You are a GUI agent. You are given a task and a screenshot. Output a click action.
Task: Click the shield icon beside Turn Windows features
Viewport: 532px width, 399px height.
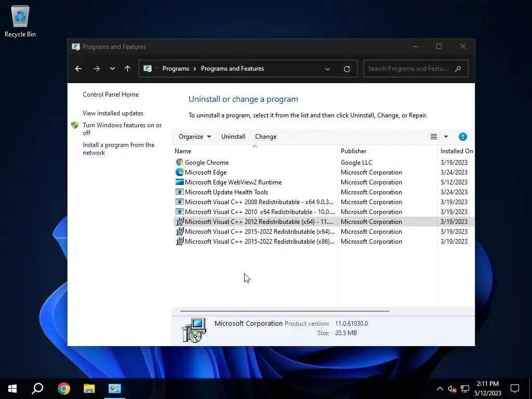point(75,125)
